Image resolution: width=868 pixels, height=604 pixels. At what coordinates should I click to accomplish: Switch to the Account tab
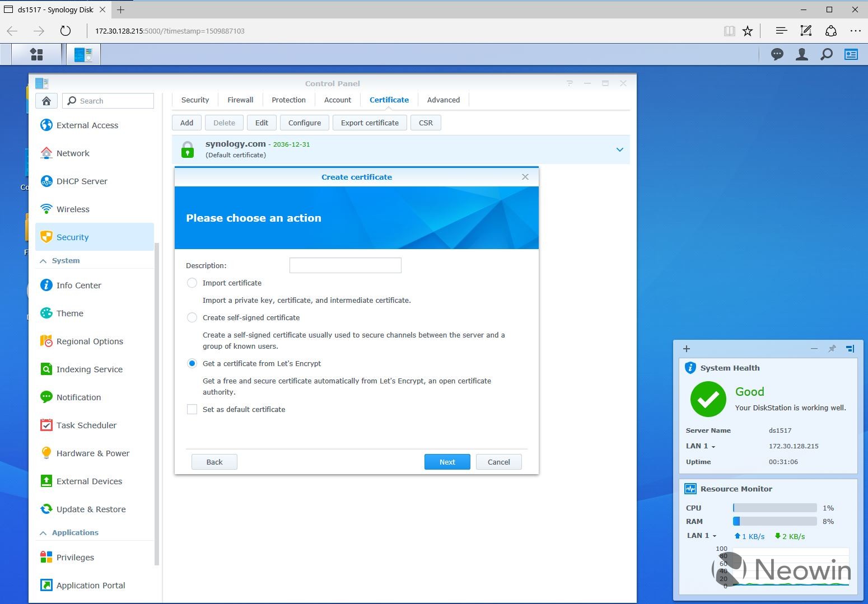(x=338, y=100)
